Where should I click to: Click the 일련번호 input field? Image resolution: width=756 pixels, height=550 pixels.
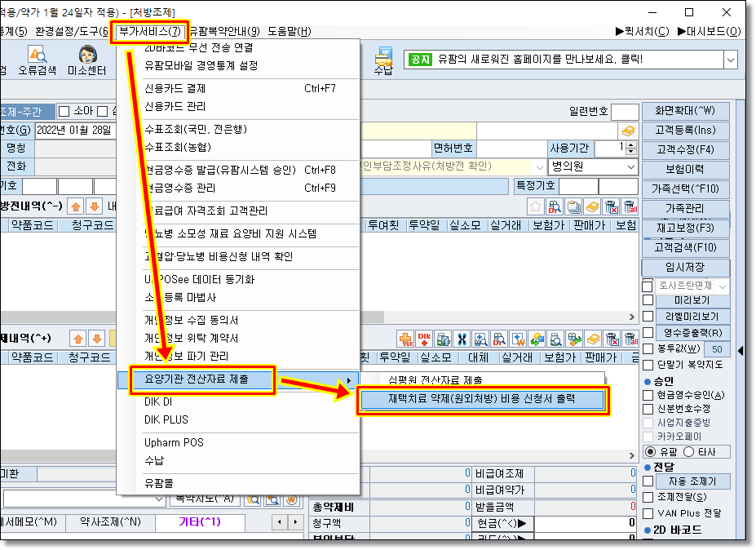tap(625, 112)
